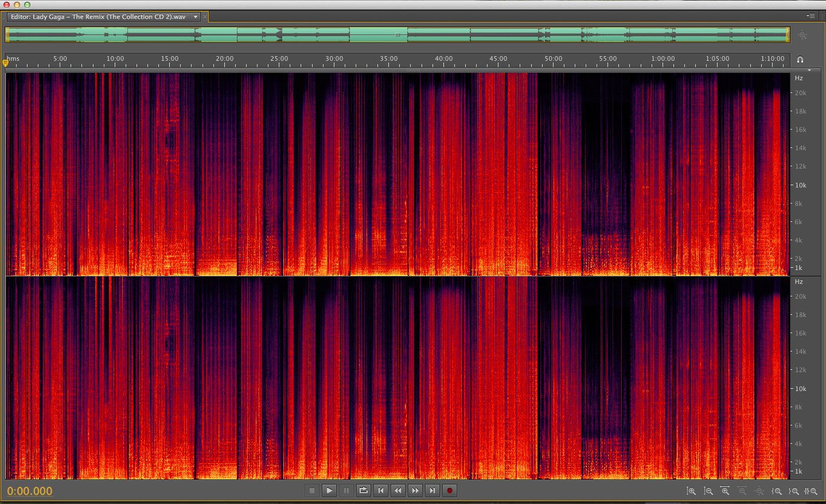Click the 1:00:00 mark on the time ruler

(663, 59)
